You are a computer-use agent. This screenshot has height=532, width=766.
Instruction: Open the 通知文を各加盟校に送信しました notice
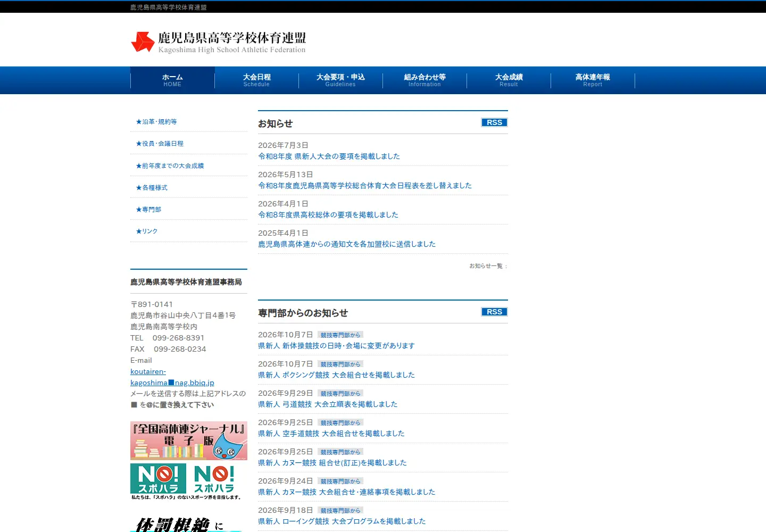click(x=347, y=244)
